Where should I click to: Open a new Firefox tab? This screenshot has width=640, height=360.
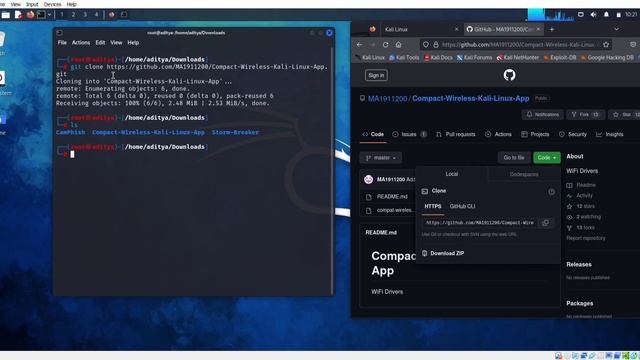(x=552, y=29)
